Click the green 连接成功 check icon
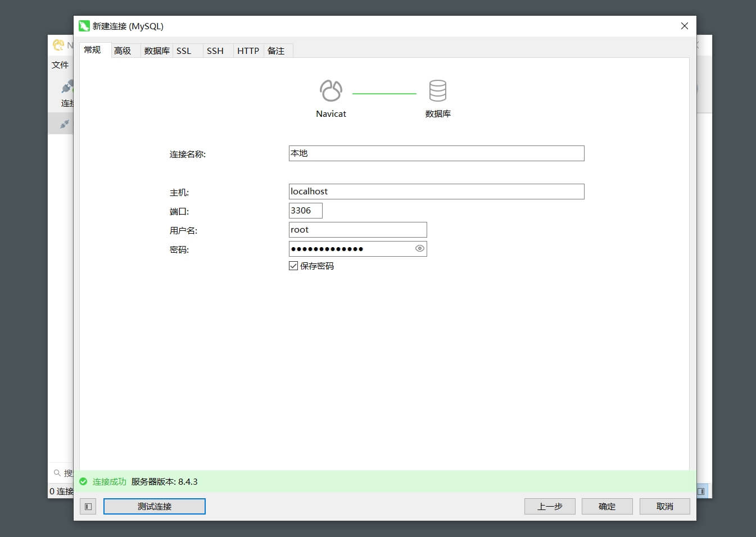Screen dimensions: 756x537 [x=83, y=481]
